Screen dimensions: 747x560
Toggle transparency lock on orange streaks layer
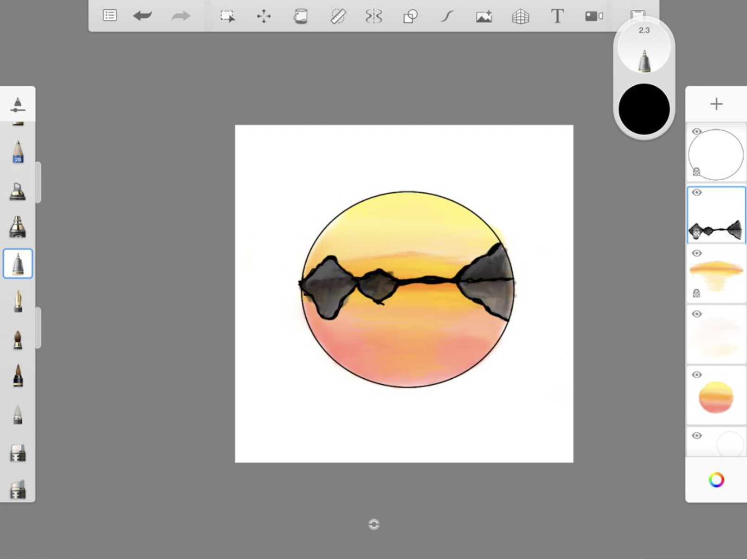tap(696, 293)
